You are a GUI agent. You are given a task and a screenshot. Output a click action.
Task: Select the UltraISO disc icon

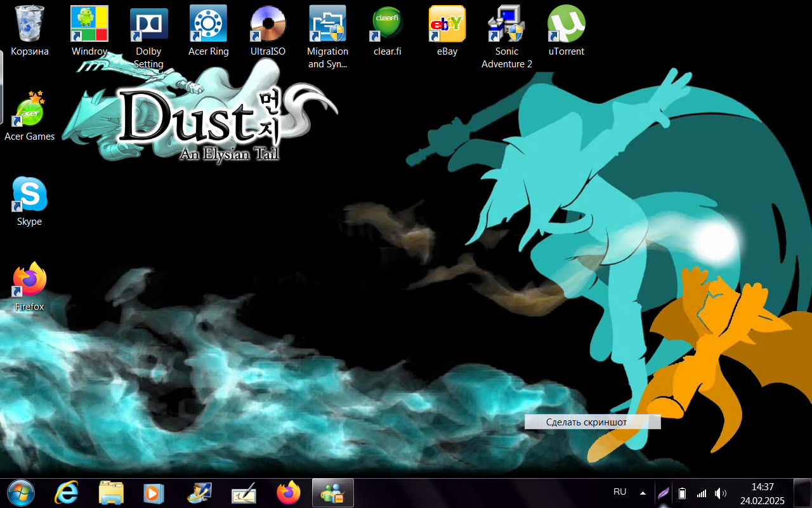[268, 30]
